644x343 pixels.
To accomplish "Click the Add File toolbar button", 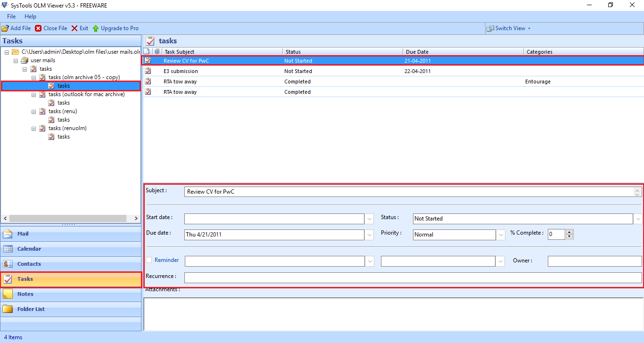I will click(17, 28).
